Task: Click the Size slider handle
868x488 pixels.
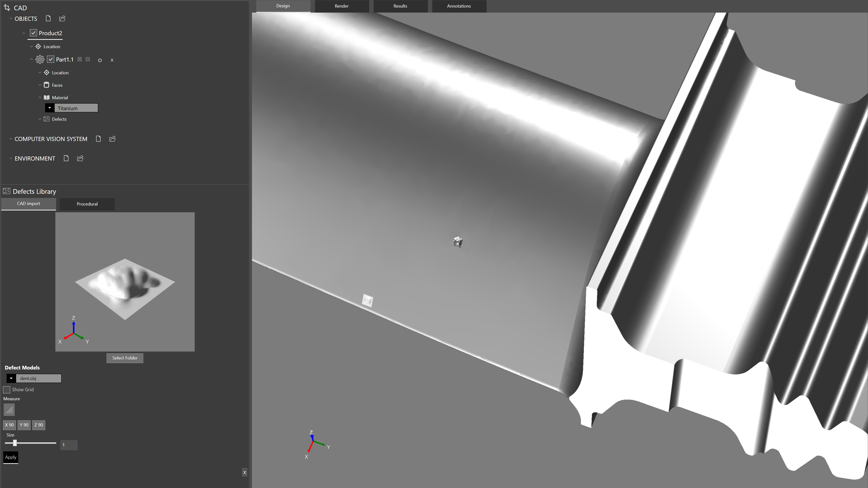Action: click(15, 443)
